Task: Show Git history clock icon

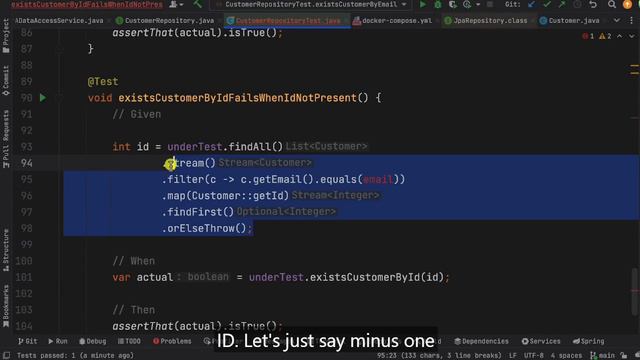Action: point(577,4)
